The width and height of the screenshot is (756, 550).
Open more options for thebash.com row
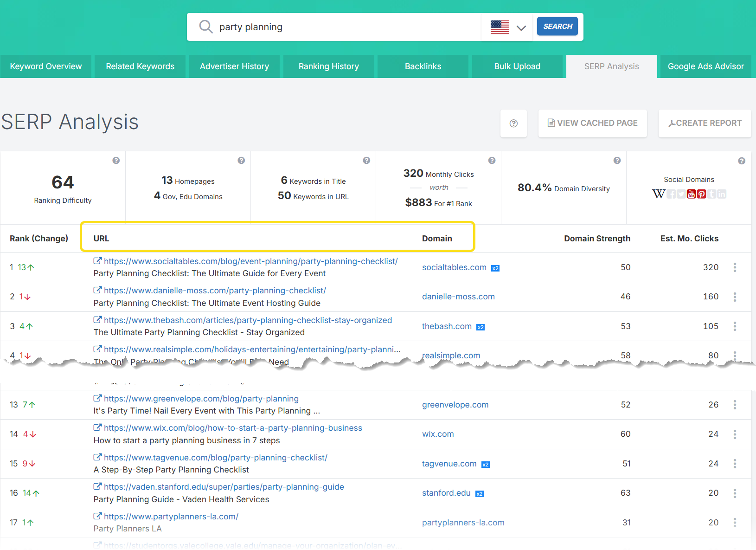[x=735, y=326]
